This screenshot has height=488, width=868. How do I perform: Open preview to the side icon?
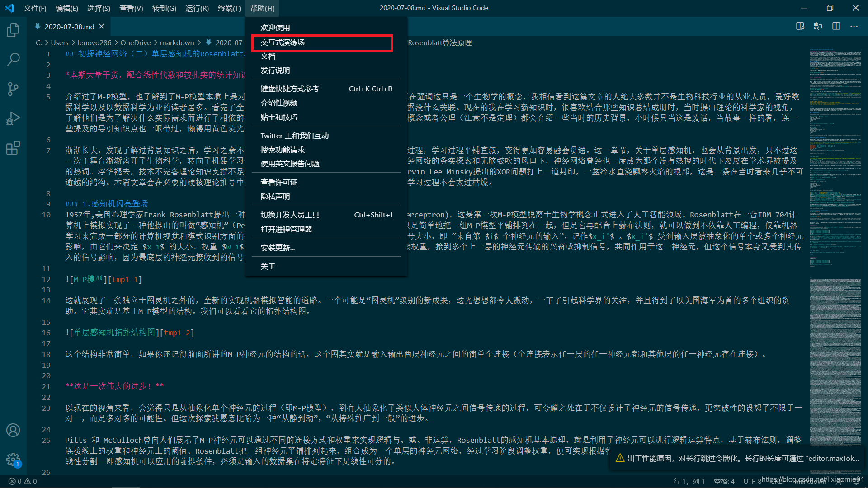(800, 26)
